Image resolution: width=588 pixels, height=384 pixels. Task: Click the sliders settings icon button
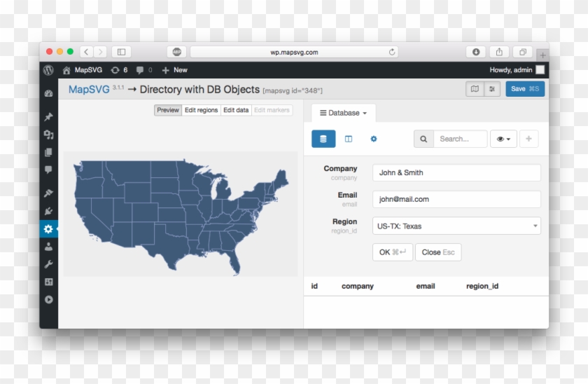click(492, 89)
